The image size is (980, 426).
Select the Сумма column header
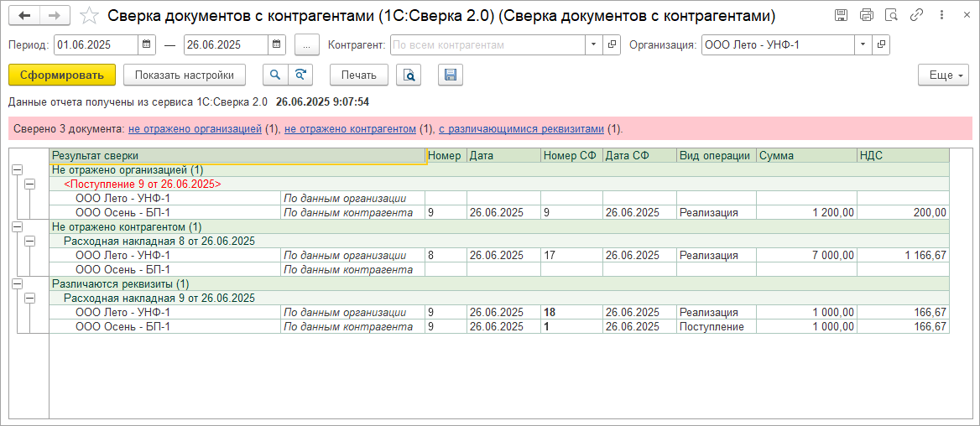(807, 155)
